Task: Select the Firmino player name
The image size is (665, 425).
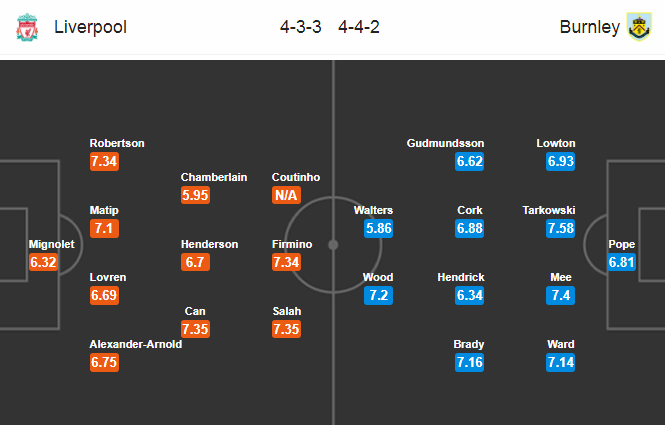Action: (292, 244)
